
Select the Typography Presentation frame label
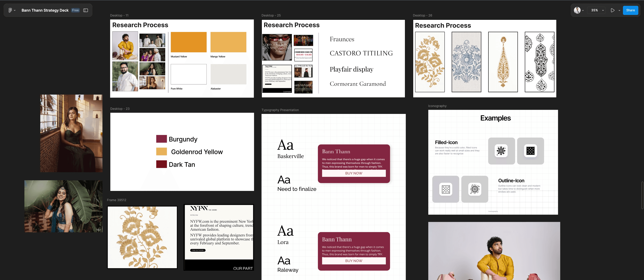click(280, 110)
